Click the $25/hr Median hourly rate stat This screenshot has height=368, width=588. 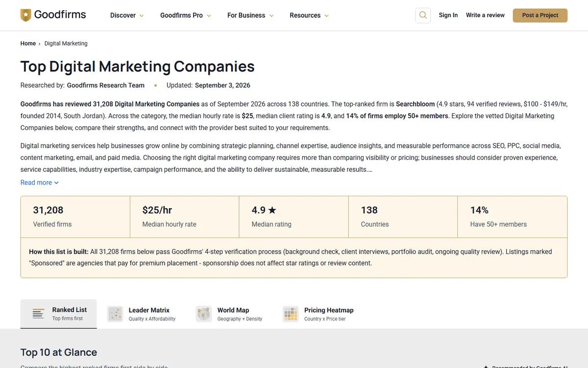coord(185,217)
